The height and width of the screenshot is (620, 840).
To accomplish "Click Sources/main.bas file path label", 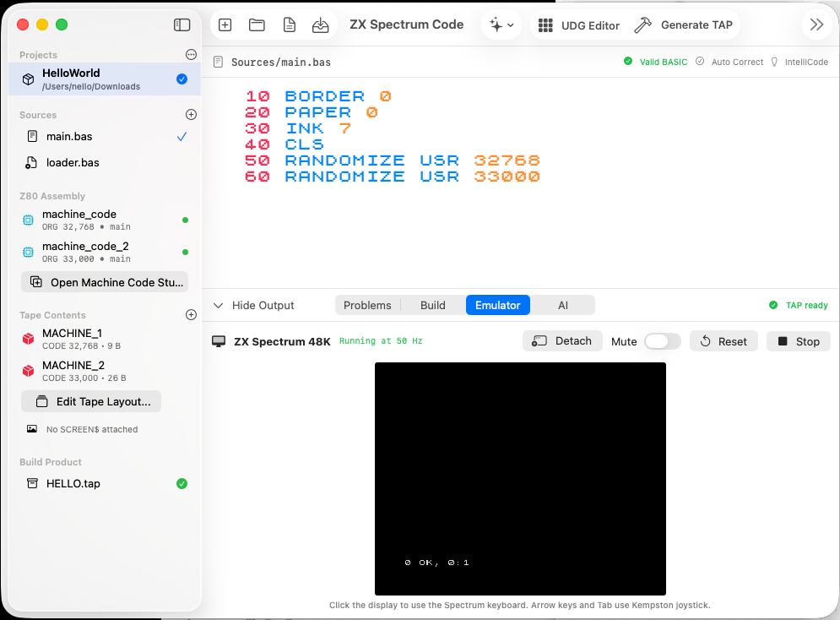I will (x=281, y=63).
